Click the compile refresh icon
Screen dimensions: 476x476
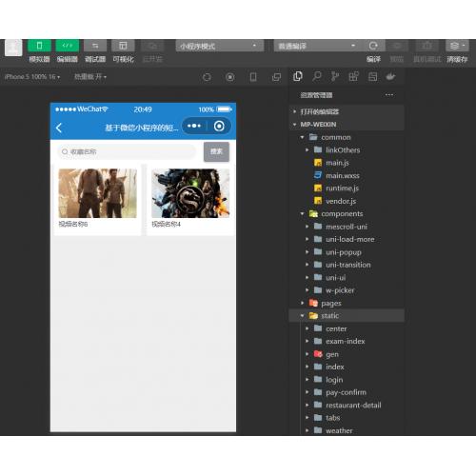[373, 46]
